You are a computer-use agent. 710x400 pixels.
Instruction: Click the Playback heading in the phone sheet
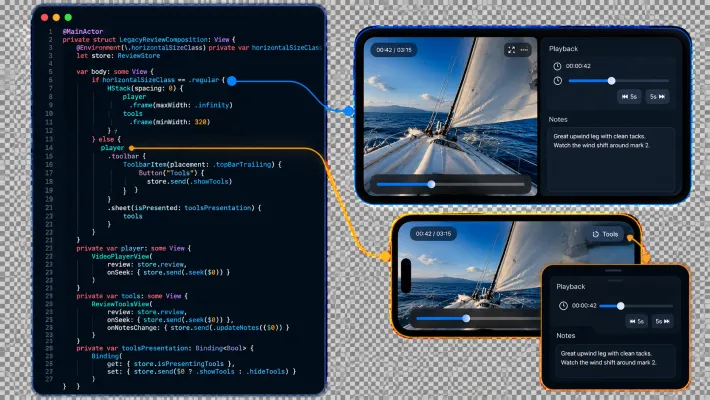[x=571, y=287]
